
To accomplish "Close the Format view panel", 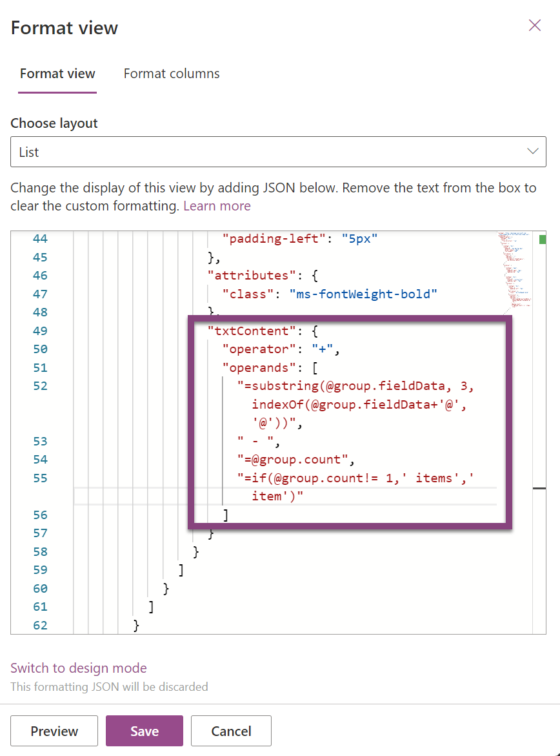I will [534, 25].
